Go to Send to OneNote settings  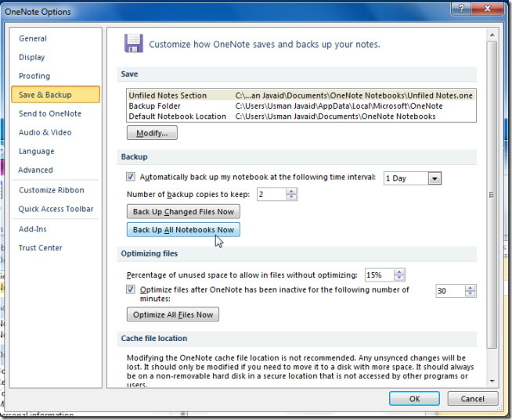point(50,113)
